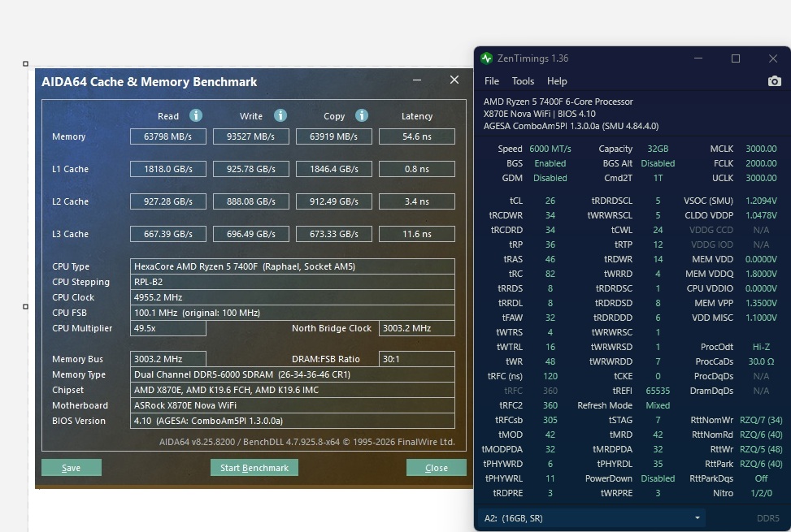Viewport: 791px width, 532px height.
Task: Click the CPU Type field HexaCore AMD Ryzen 5 7400F
Action: point(293,266)
